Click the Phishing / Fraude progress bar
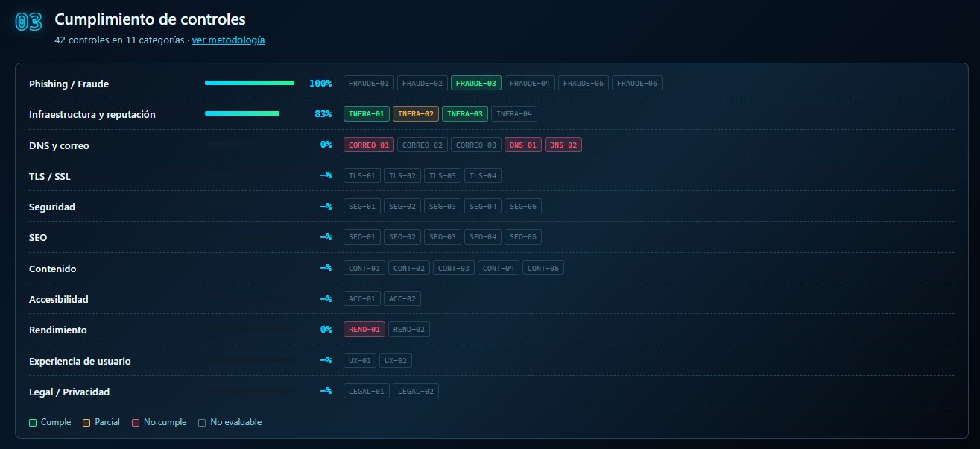The width and height of the screenshot is (980, 449). (250, 83)
